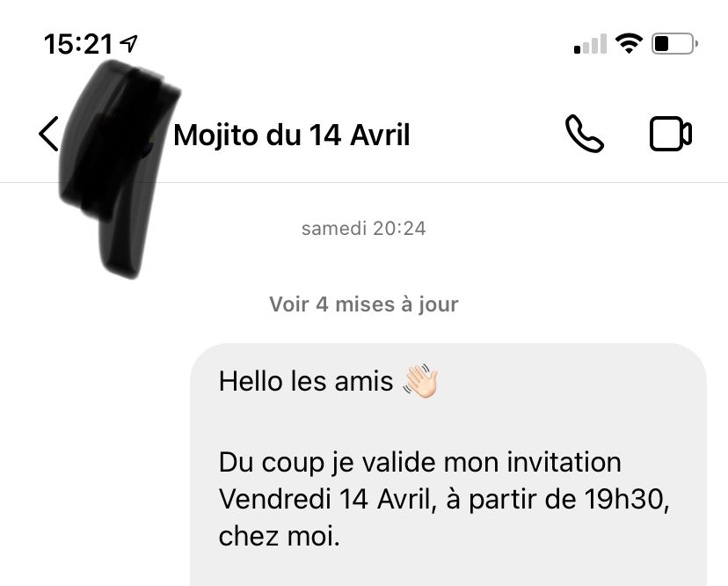Click the waving hand emoji
728x586 pixels.
point(420,382)
